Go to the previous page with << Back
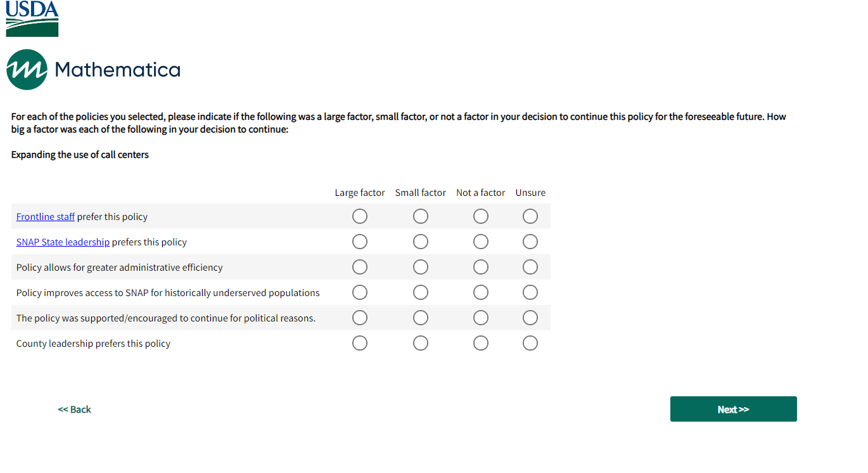Image resolution: width=868 pixels, height=473 pixels. [74, 410]
